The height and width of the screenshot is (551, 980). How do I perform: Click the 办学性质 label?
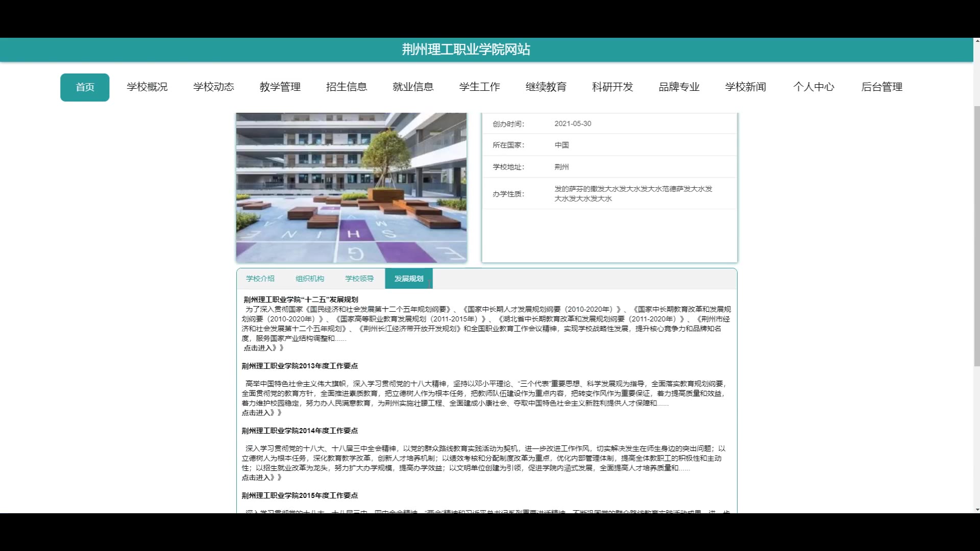coord(508,194)
